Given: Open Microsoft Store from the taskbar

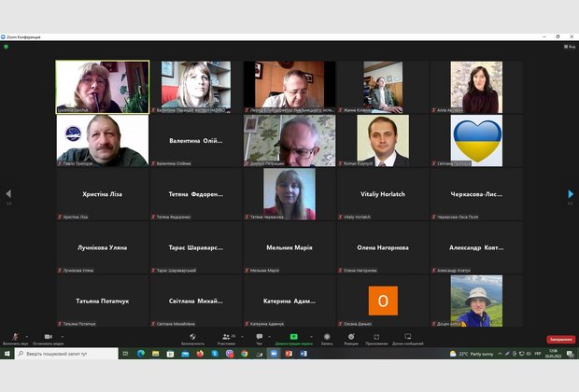Looking at the screenshot, I should [170, 354].
